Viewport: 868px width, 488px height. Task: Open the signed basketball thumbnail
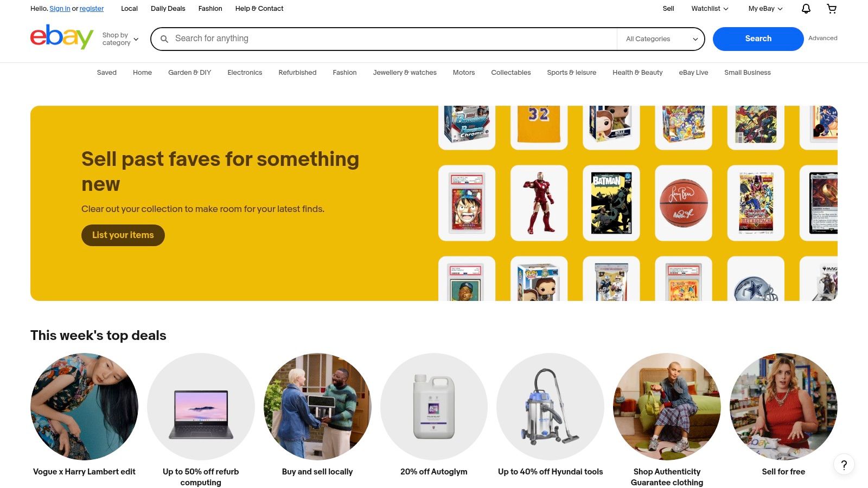(x=683, y=203)
